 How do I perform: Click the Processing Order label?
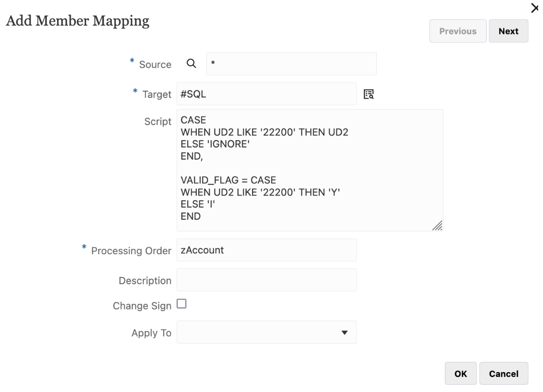pos(131,251)
